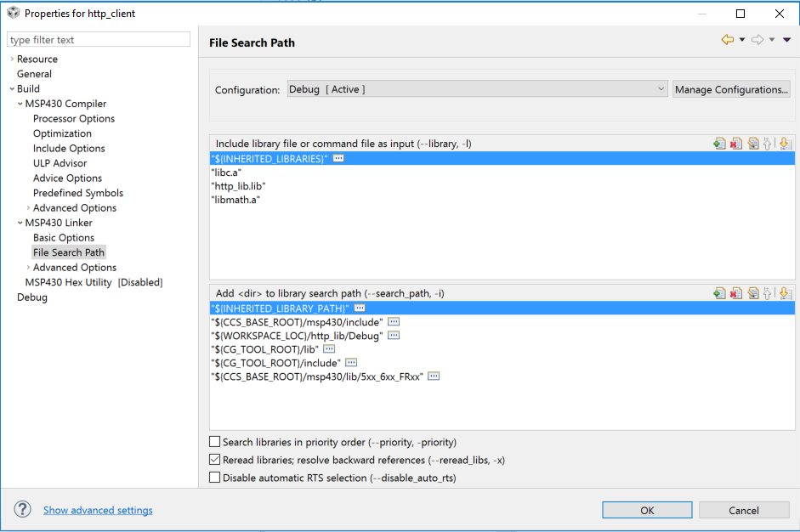800x532 pixels.
Task: Move the selected search path entry up
Action: click(x=768, y=293)
